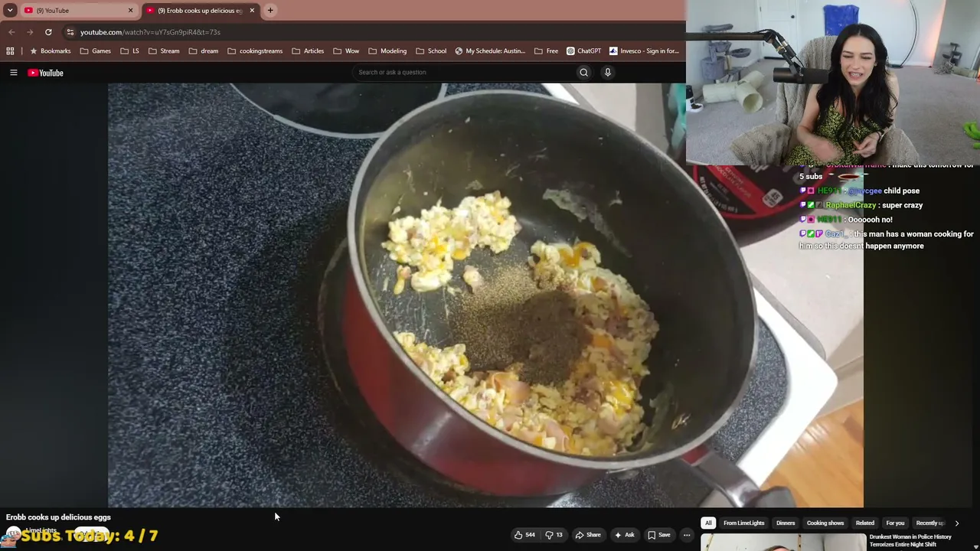Open the Chrome apps grid icon
The height and width of the screenshot is (551, 980).
pos(10,51)
